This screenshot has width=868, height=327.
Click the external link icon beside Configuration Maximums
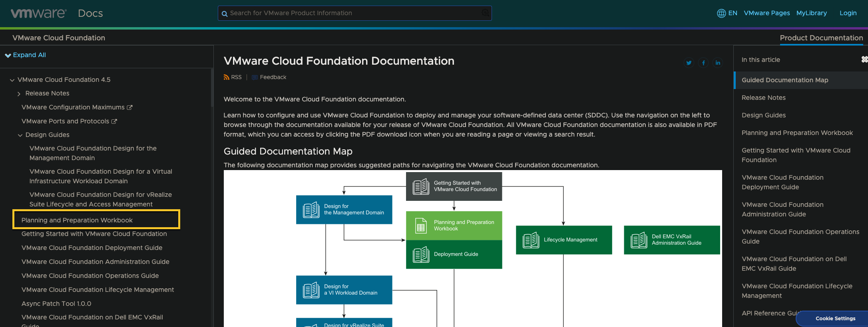[x=129, y=107]
